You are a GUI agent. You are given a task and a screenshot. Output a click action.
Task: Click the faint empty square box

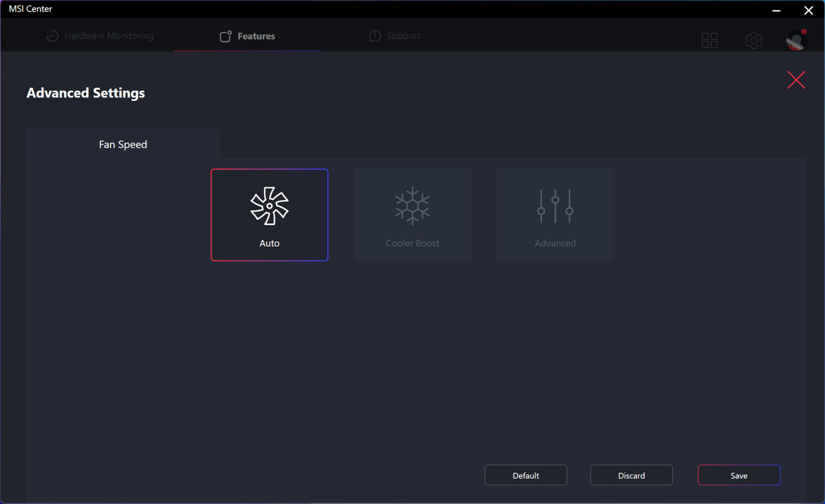pyautogui.click(x=170, y=355)
